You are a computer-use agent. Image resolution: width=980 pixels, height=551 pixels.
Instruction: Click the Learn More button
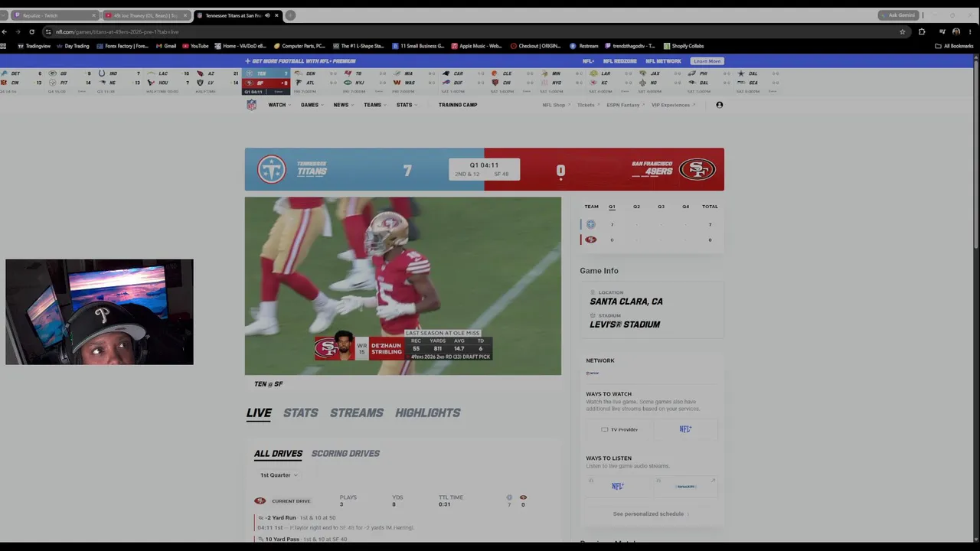point(707,61)
